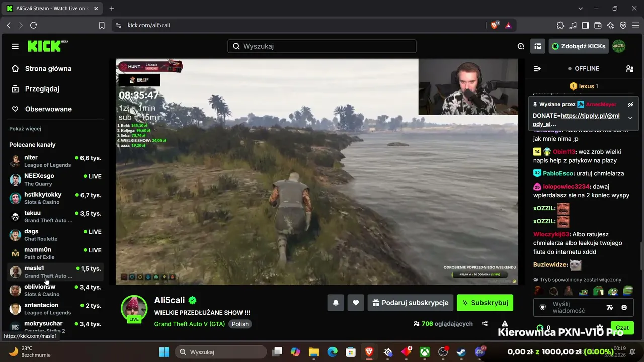Open the Kick hamburger sidebar menu
Screen dimensions: 644x362
pos(15,46)
